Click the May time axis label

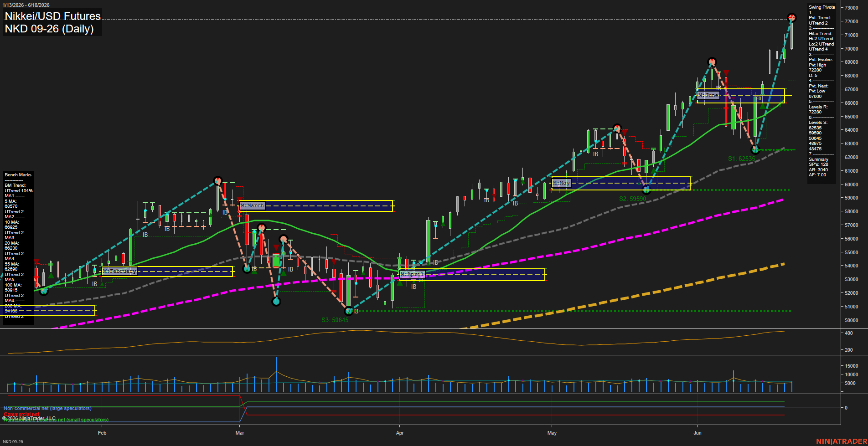tap(552, 433)
